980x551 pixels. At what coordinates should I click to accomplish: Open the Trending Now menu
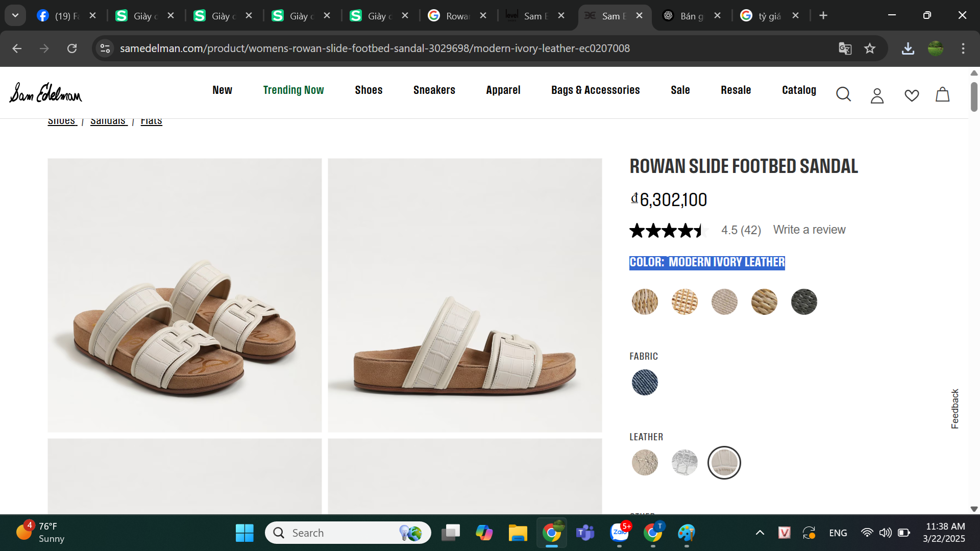pyautogui.click(x=293, y=90)
